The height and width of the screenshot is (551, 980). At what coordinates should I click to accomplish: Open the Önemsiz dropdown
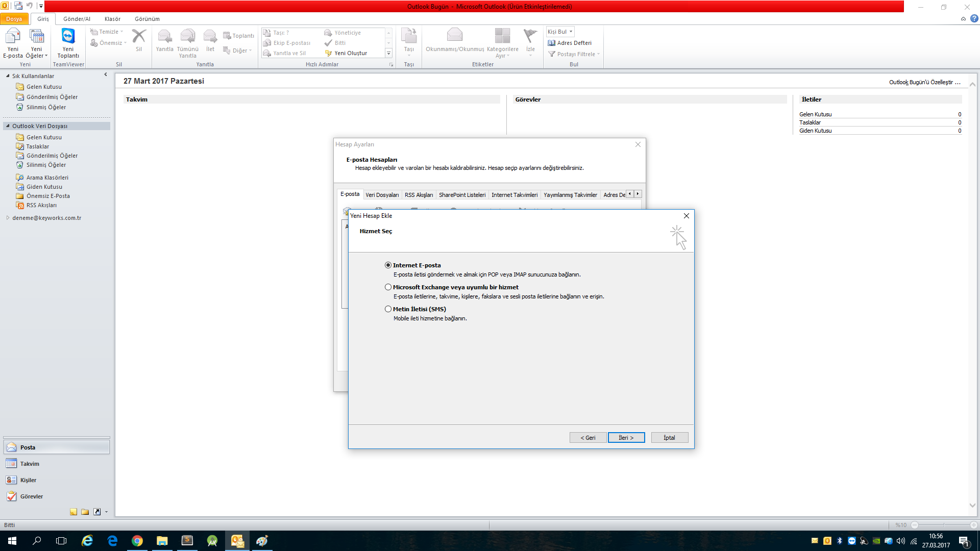click(108, 43)
